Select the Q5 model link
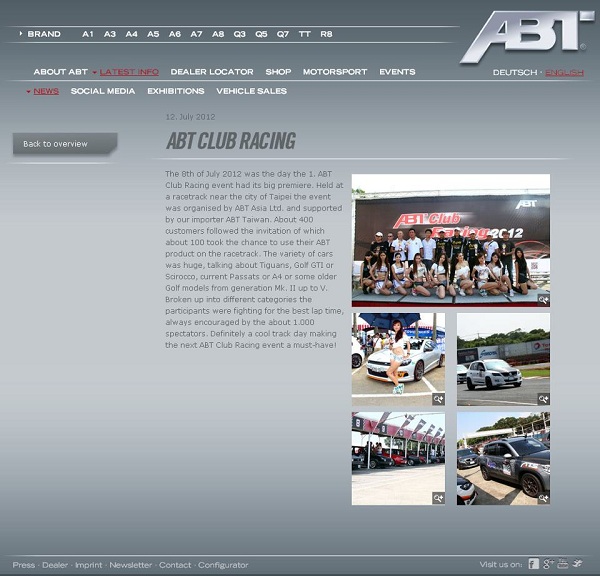 coord(261,34)
